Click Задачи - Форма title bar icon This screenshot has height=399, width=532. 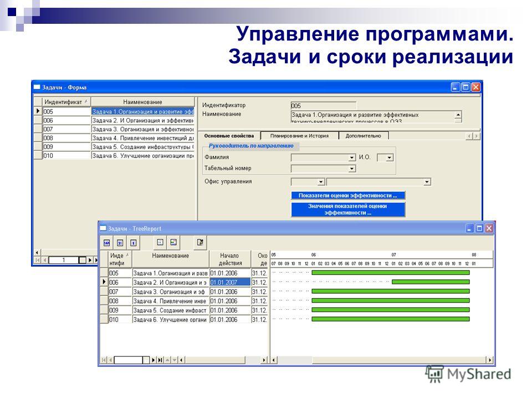[x=37, y=87]
